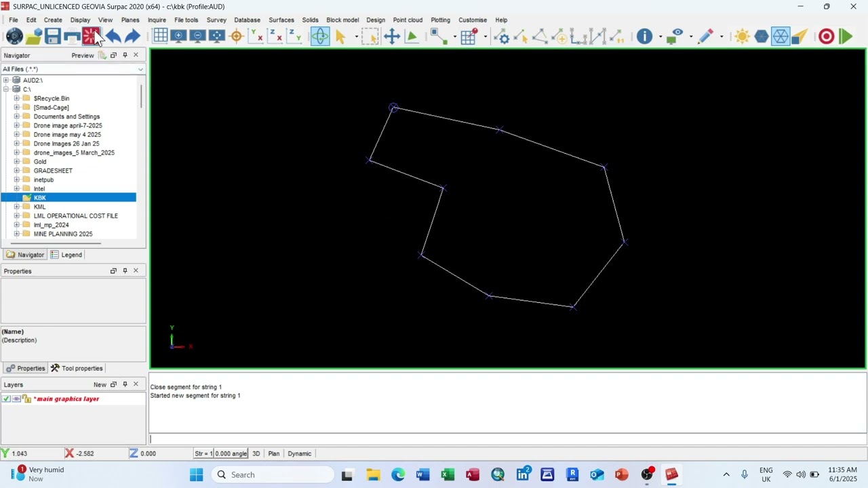Toggle the Plan status bar mode

pos(274,453)
